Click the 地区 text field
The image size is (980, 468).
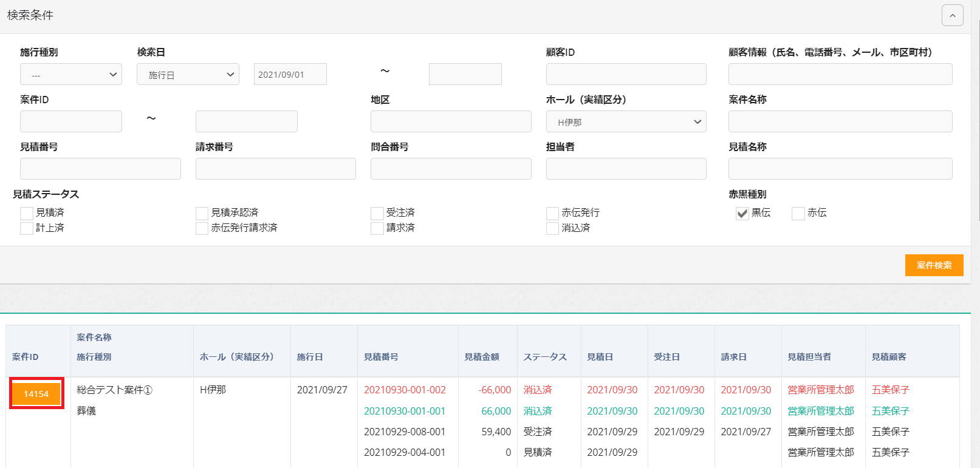coord(451,122)
